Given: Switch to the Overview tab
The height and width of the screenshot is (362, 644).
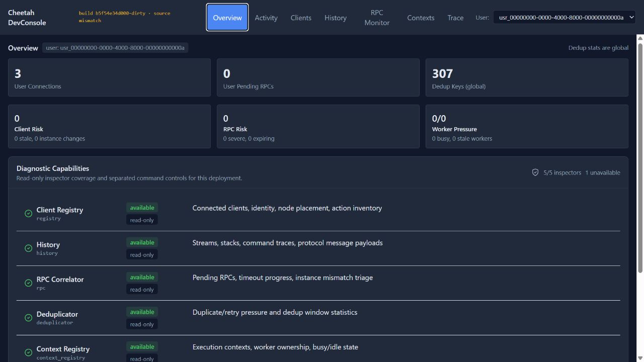Looking at the screenshot, I should (227, 18).
